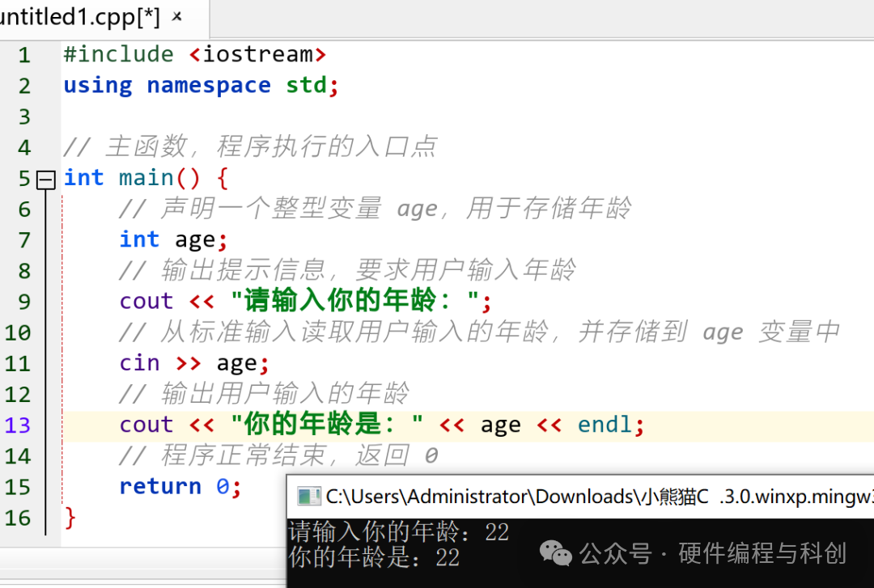This screenshot has height=588, width=874.
Task: Select line number 13 in the gutter
Action: [x=17, y=425]
